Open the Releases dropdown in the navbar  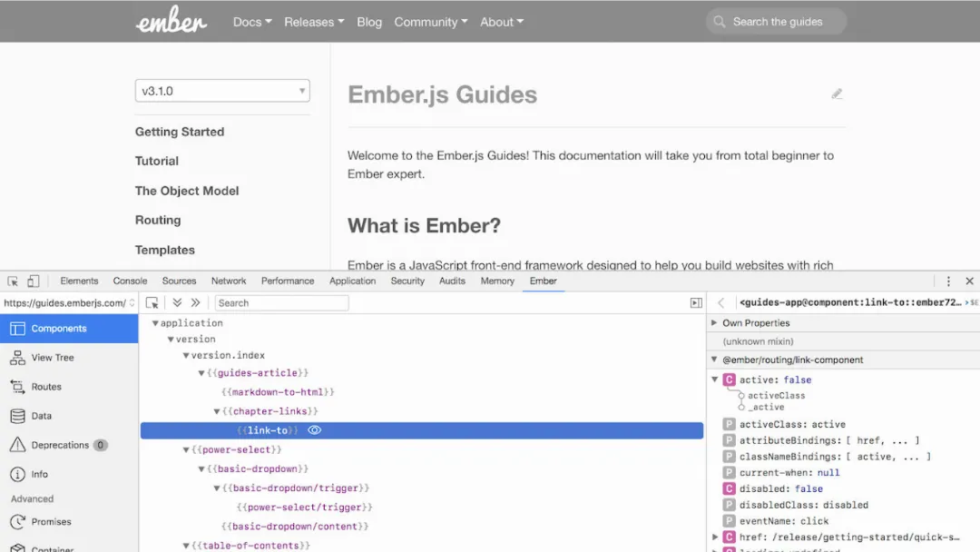click(x=314, y=22)
